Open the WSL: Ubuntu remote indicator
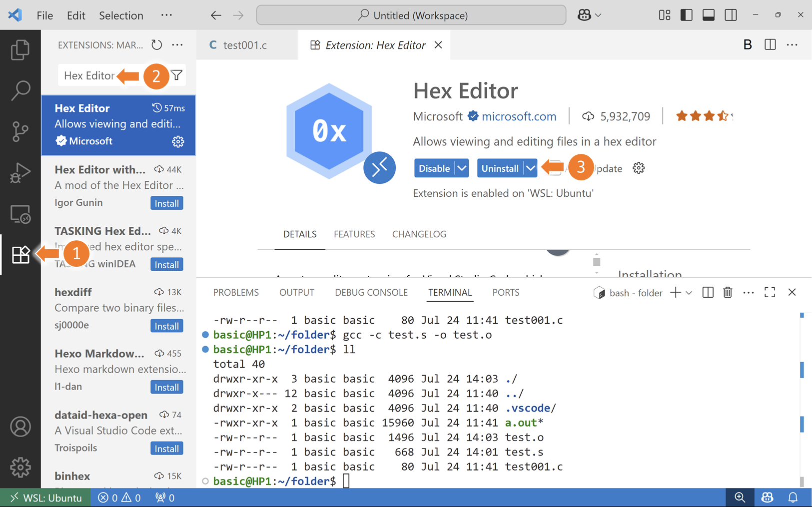This screenshot has width=812, height=507. [x=45, y=498]
